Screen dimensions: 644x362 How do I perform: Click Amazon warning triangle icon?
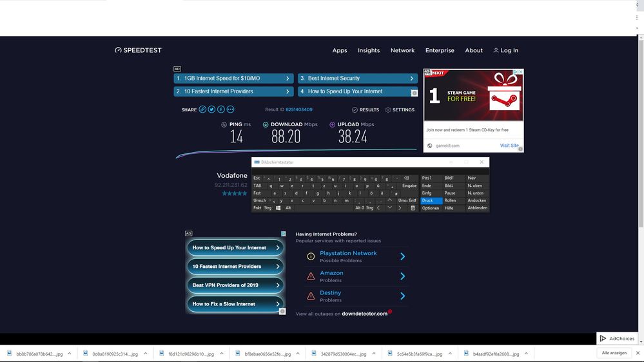[x=311, y=276]
